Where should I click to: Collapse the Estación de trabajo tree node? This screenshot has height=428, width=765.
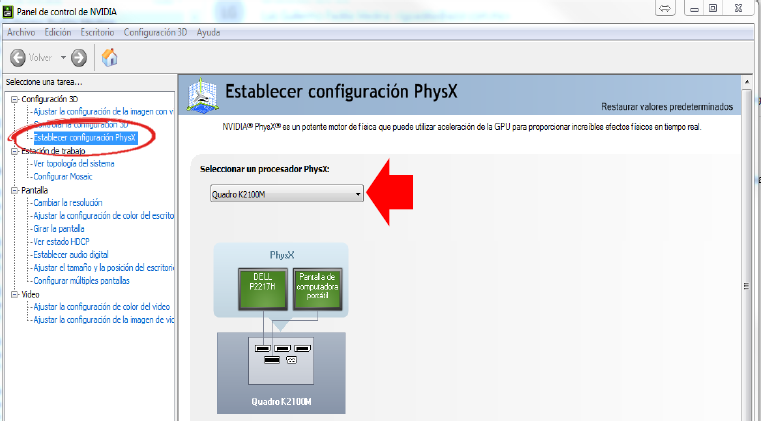(x=15, y=151)
